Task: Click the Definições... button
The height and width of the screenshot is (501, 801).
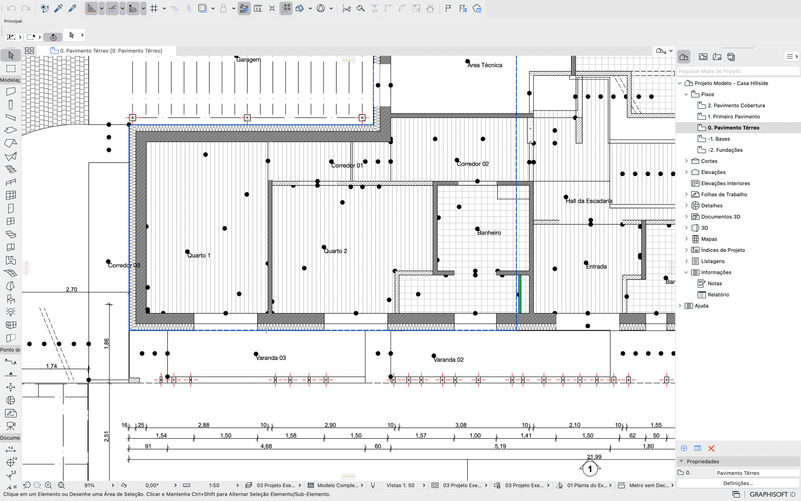Action: tap(738, 483)
